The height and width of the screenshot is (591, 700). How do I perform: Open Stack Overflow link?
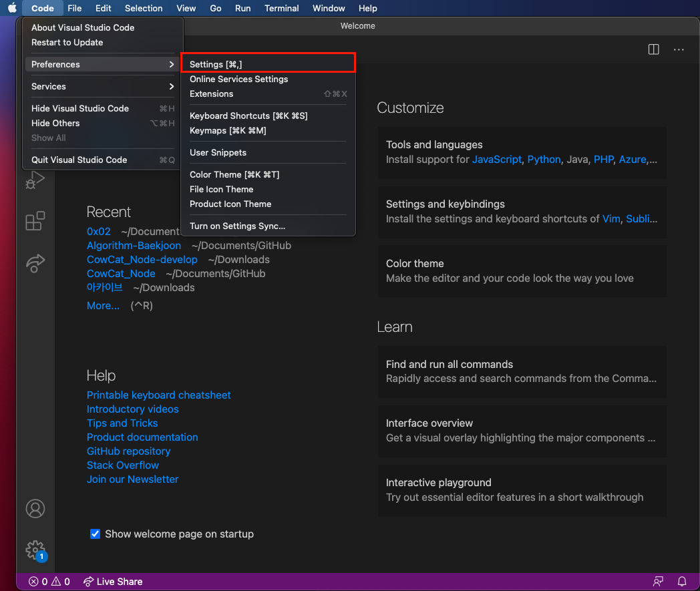tap(123, 465)
